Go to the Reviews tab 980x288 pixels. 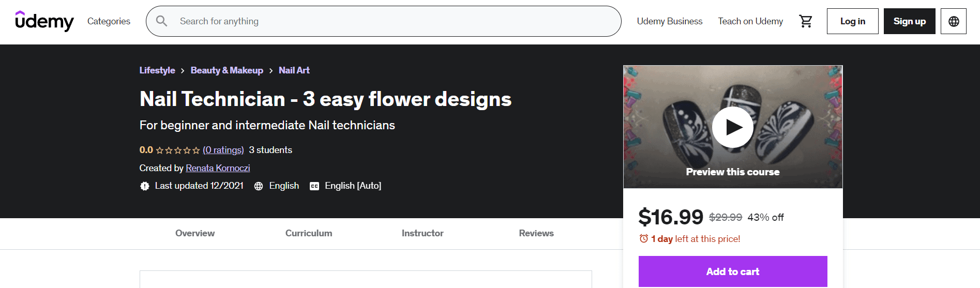(536, 233)
